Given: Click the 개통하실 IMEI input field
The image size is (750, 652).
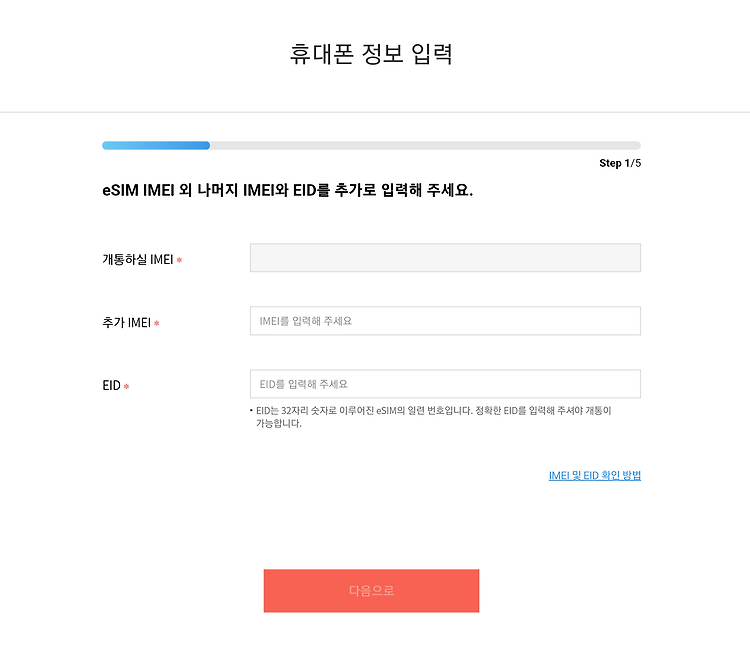Looking at the screenshot, I should click(445, 258).
